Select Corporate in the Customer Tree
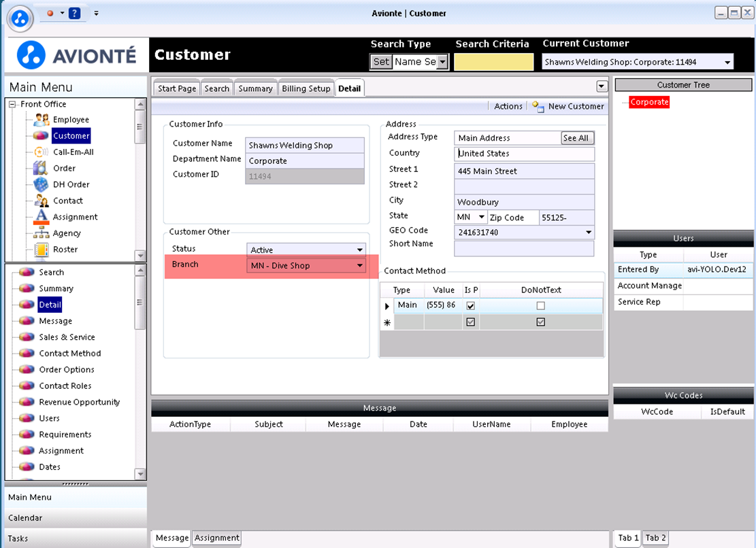The width and height of the screenshot is (756, 548). pyautogui.click(x=649, y=102)
